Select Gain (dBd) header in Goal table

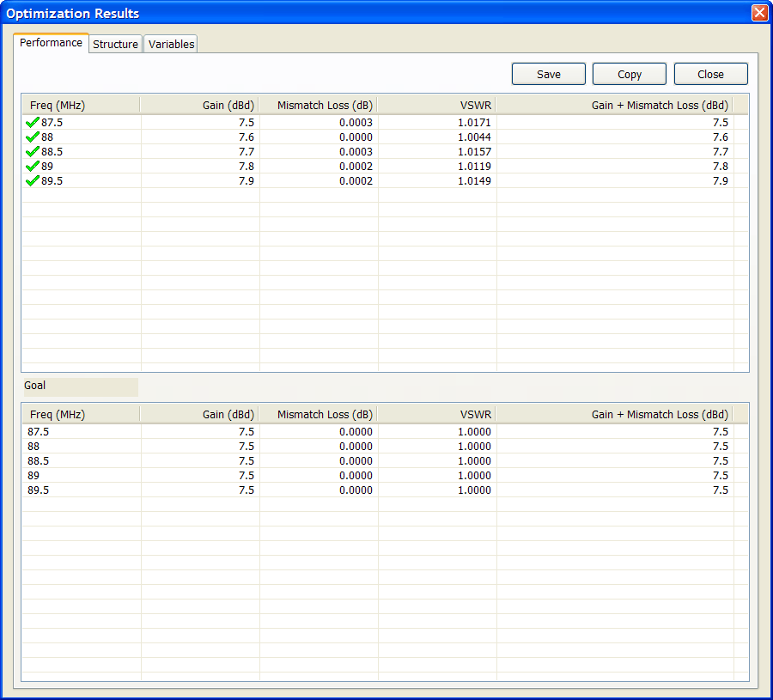[x=199, y=415]
